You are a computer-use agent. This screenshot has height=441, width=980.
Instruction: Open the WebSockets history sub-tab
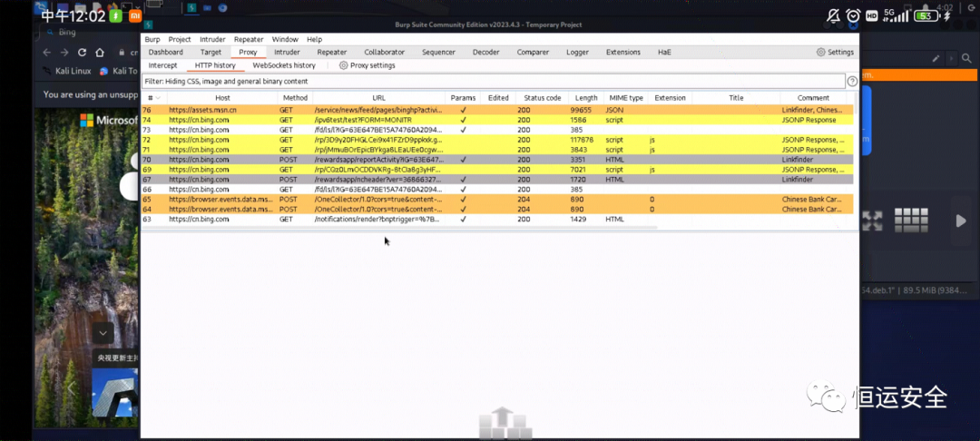284,65
